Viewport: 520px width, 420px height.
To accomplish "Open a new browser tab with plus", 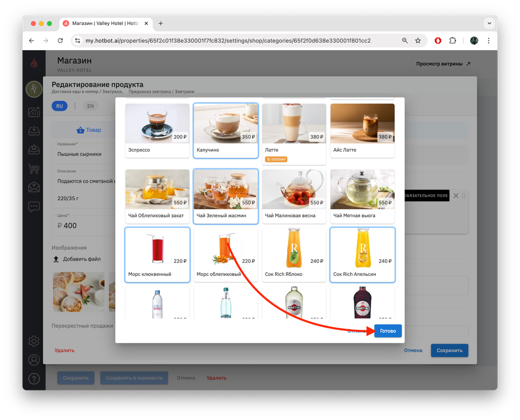I will [x=160, y=23].
